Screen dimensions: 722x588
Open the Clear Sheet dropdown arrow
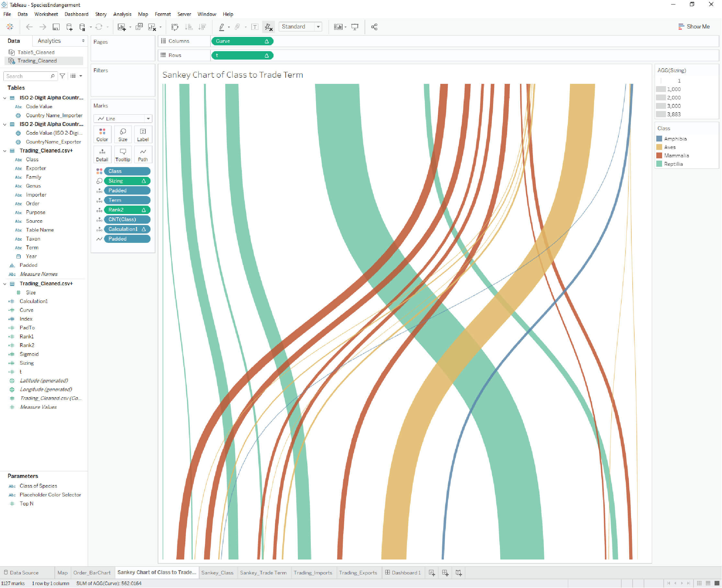pos(161,27)
